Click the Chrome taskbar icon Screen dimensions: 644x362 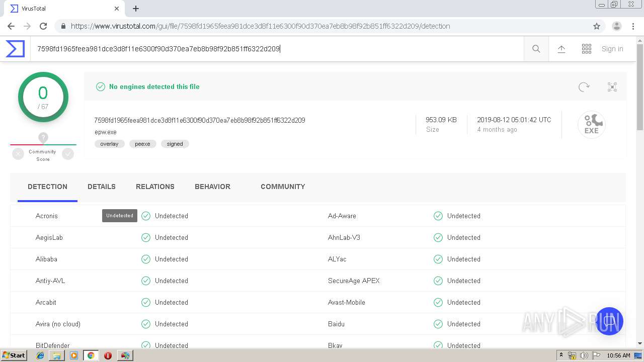point(91,355)
